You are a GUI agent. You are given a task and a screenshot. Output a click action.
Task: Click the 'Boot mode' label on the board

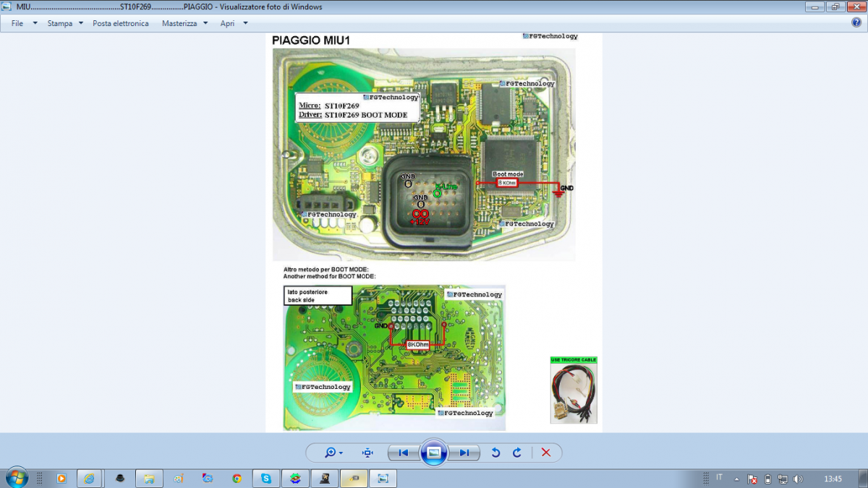508,174
